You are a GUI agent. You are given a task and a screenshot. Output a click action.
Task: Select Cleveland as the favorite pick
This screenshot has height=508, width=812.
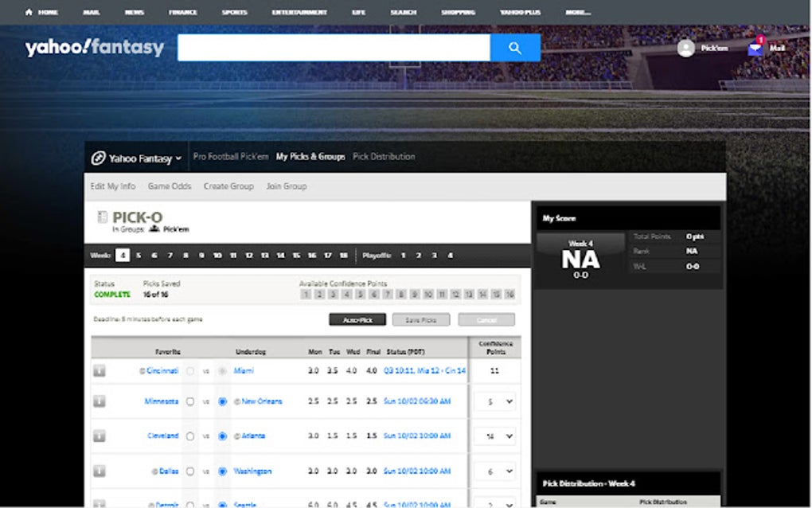pyautogui.click(x=189, y=436)
